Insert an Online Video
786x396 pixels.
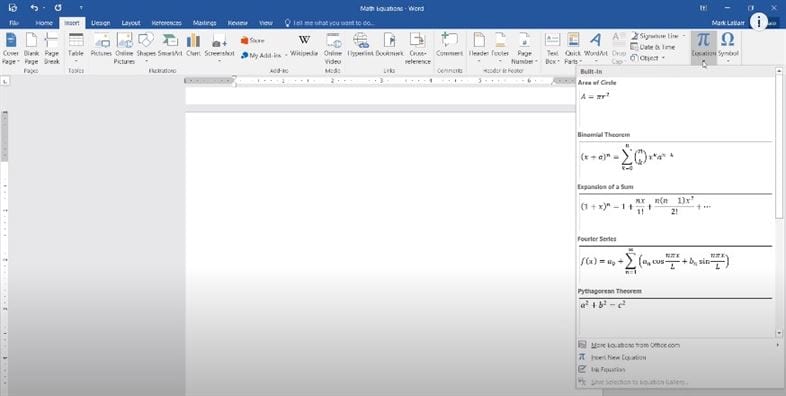(x=333, y=49)
